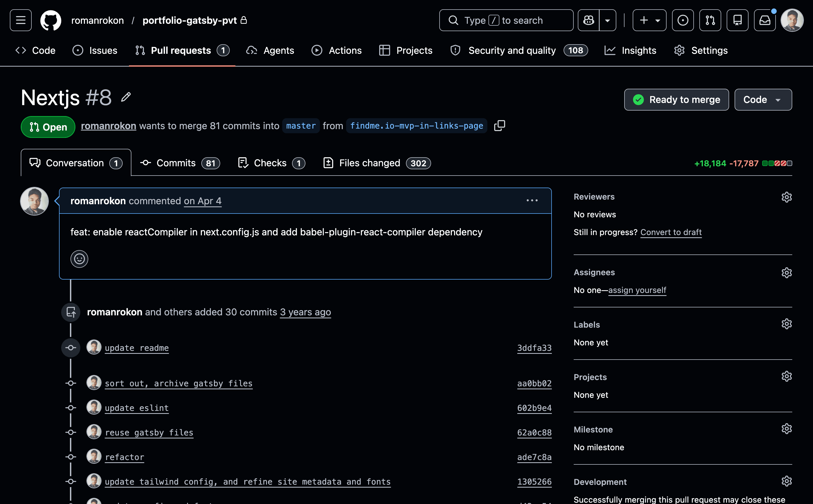Open the 'refactor' commit
This screenshot has width=813, height=504.
tap(124, 457)
